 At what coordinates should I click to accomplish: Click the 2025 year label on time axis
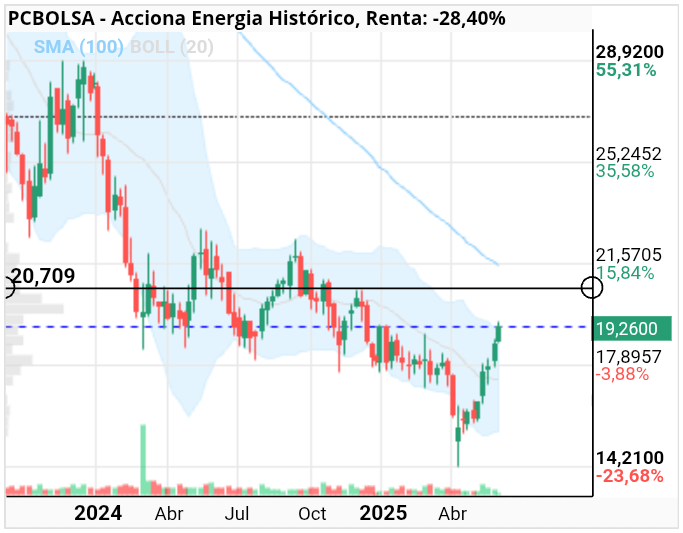click(383, 513)
